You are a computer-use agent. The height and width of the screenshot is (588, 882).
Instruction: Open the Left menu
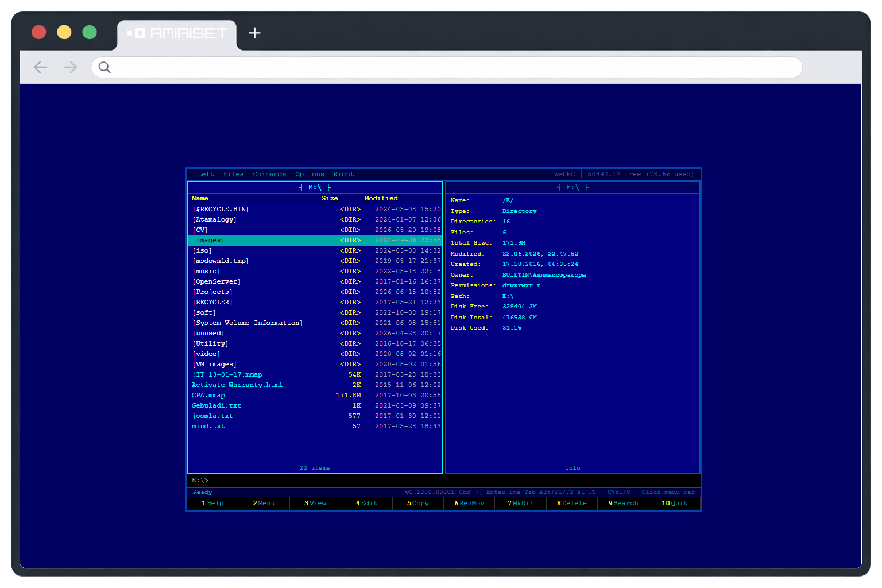[x=206, y=174]
